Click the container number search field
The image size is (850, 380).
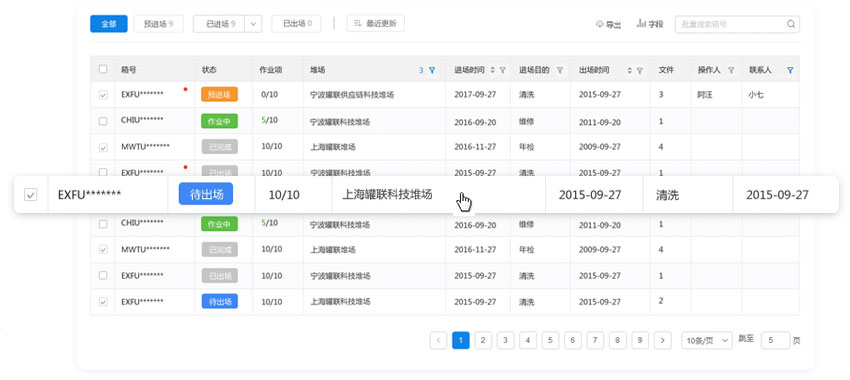pyautogui.click(x=737, y=24)
